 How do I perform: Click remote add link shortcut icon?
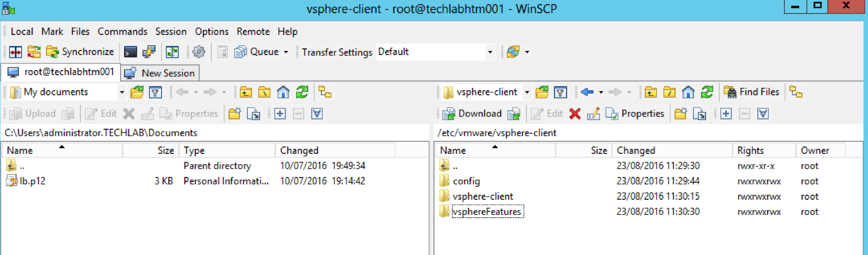coord(699,114)
